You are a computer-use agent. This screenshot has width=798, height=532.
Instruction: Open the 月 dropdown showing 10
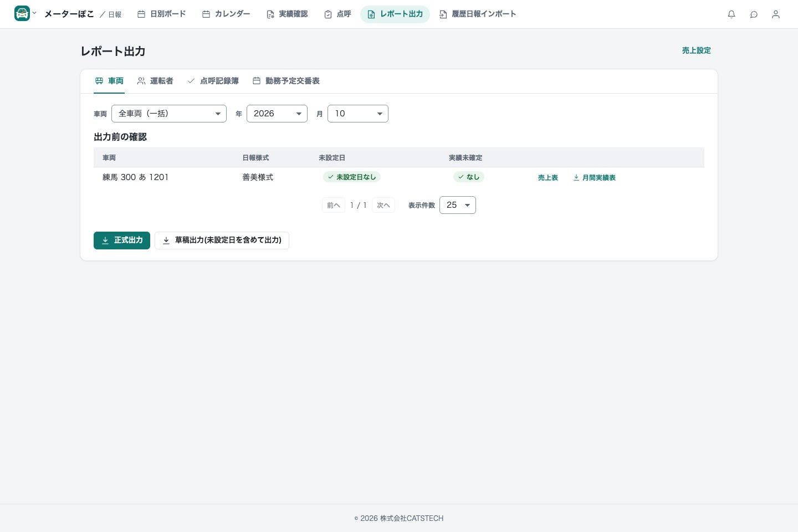358,114
